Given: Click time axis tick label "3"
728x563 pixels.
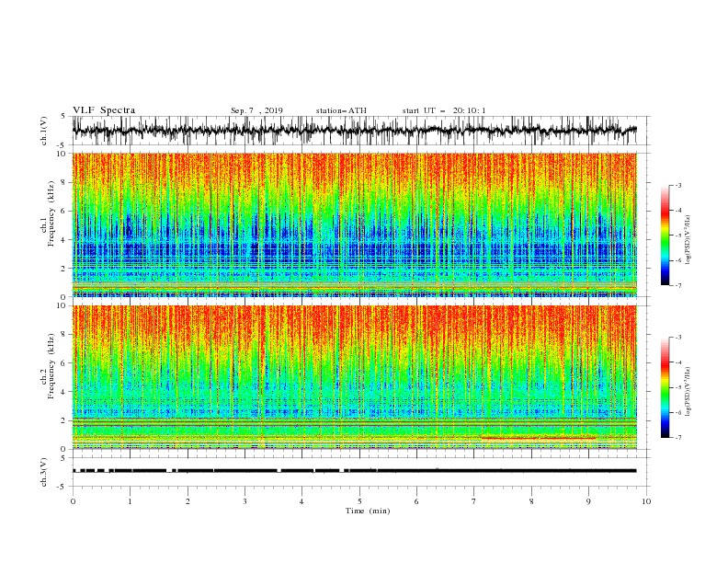Looking at the screenshot, I should click(245, 501).
